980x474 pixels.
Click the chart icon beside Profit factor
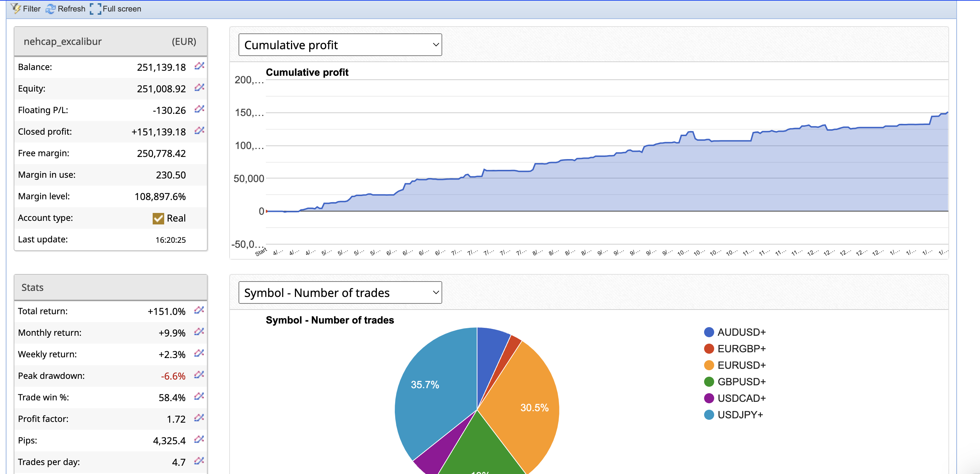[x=199, y=418]
